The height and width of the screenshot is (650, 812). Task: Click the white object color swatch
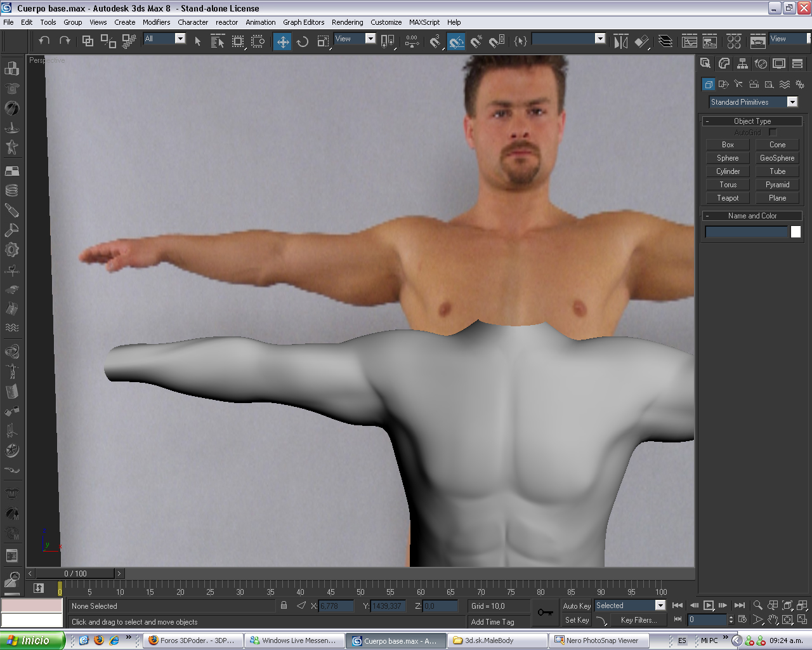[796, 232]
